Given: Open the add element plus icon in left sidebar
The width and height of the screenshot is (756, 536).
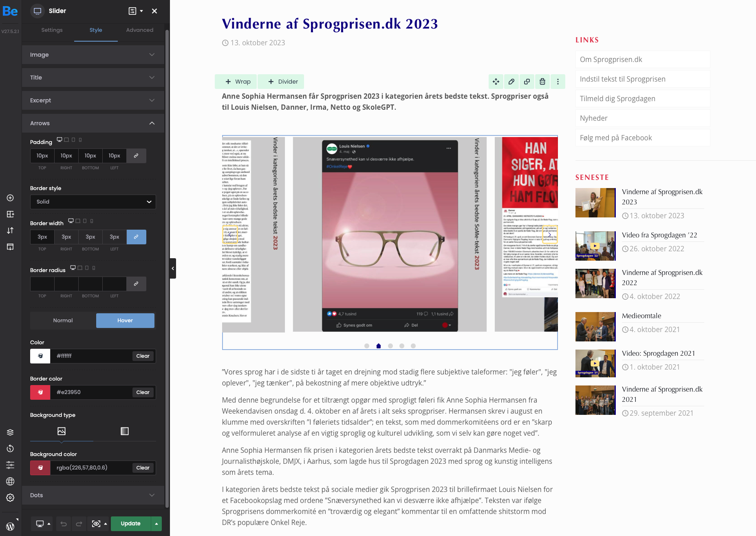Looking at the screenshot, I should click(x=10, y=198).
